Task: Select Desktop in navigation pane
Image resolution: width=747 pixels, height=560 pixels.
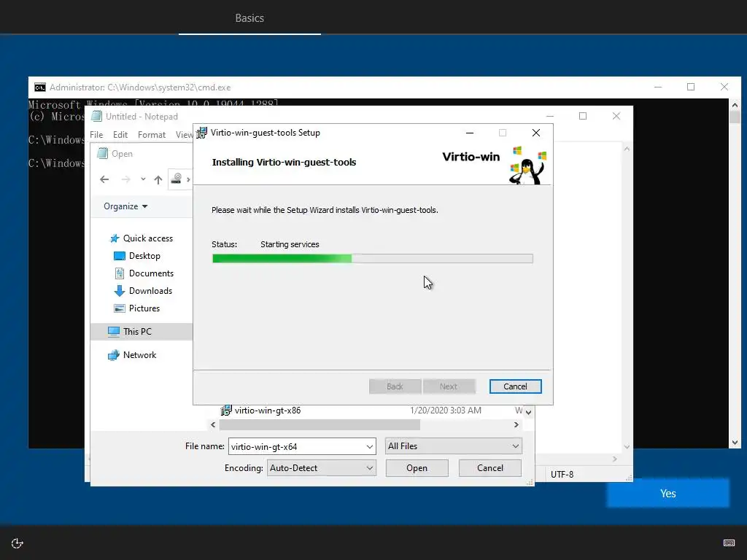Action: [x=144, y=256]
